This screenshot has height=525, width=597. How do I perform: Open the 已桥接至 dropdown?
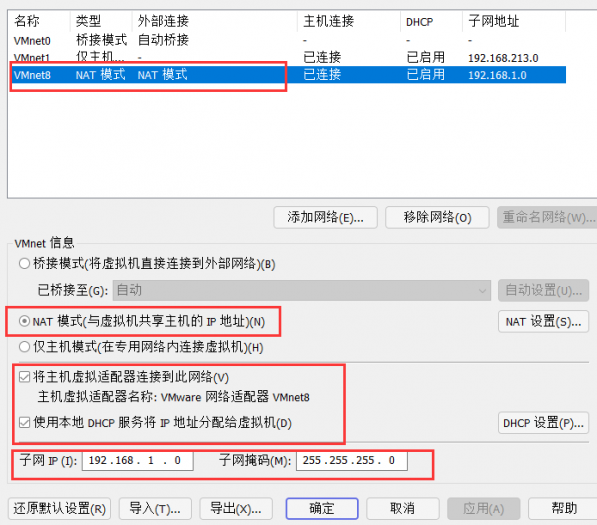click(x=302, y=290)
